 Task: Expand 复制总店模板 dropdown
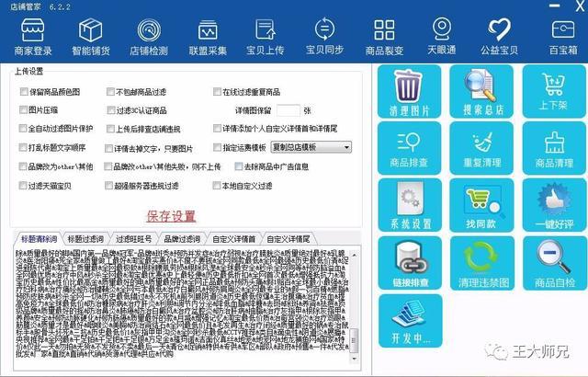click(x=311, y=147)
